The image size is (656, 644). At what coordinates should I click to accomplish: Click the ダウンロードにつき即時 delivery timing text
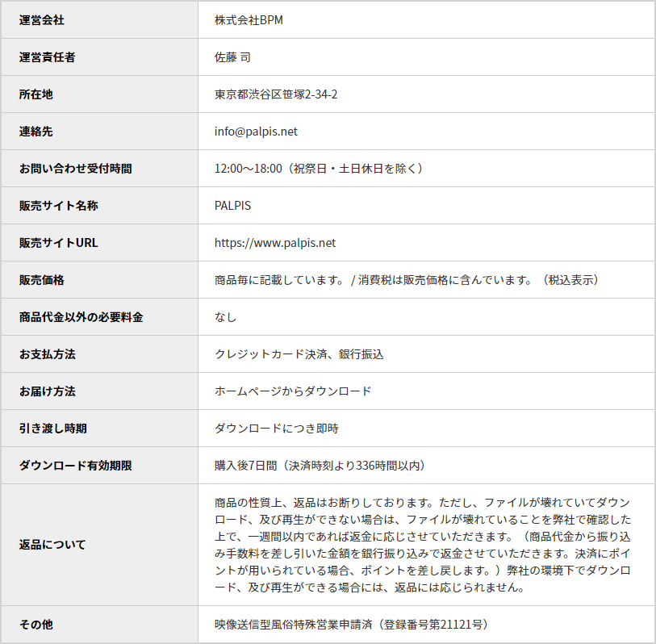click(x=277, y=429)
